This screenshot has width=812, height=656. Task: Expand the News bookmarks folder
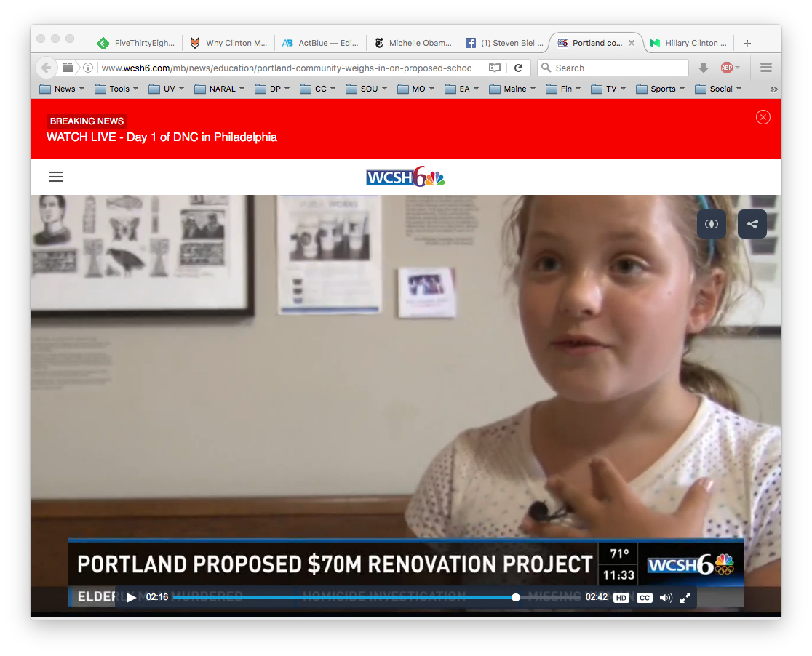tap(62, 89)
